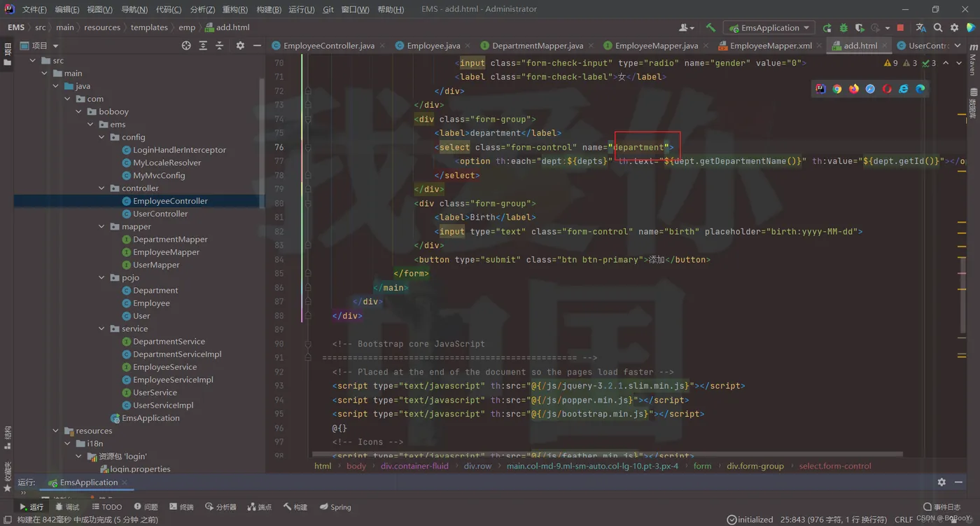Screen dimensions: 980x526
Task: Click the select.form-control breadcrumb at editor bottom
Action: click(x=835, y=466)
